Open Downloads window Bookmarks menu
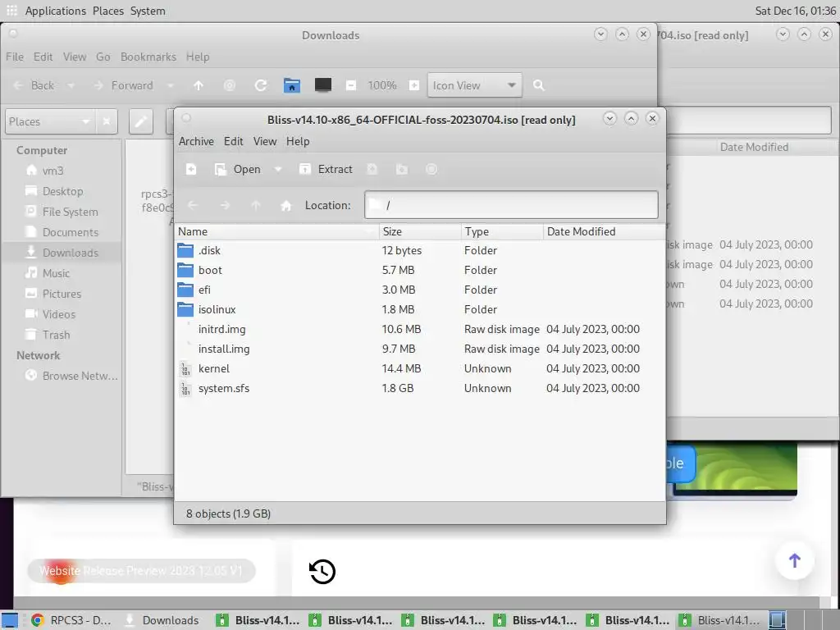840x630 pixels. 148,57
